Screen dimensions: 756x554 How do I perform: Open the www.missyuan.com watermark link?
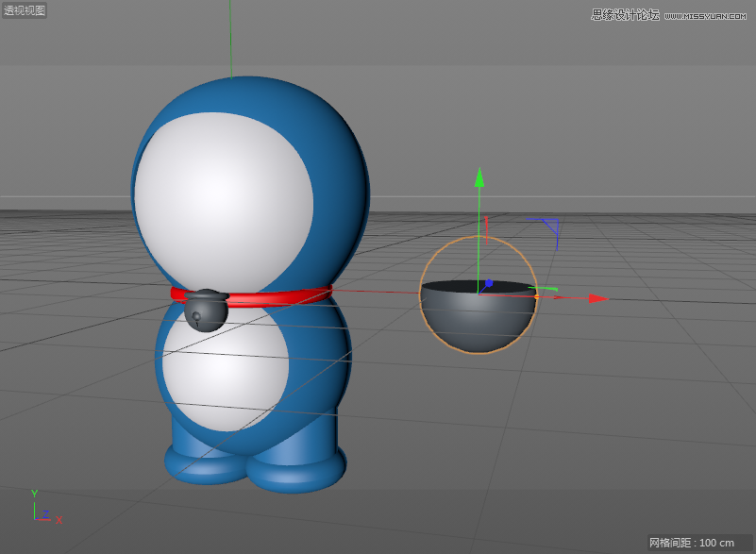[706, 13]
